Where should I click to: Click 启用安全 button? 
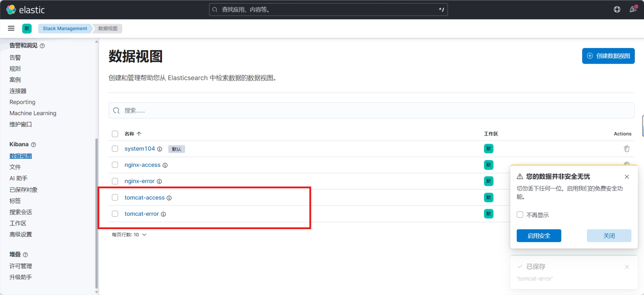539,236
